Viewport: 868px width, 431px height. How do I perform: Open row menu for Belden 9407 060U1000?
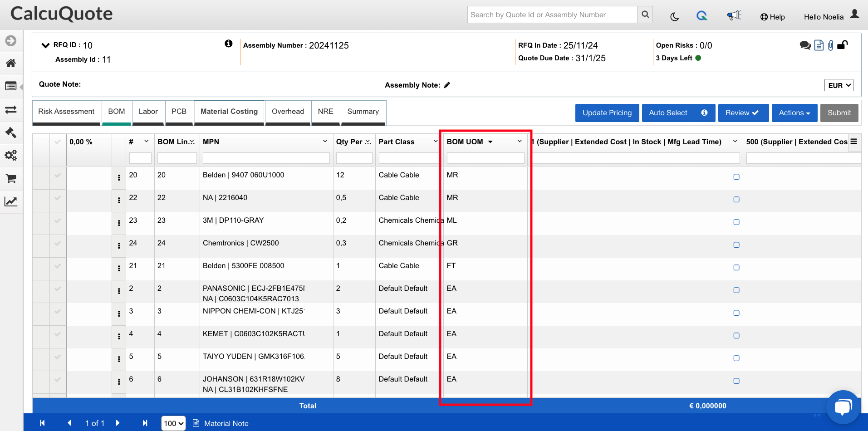tap(119, 178)
